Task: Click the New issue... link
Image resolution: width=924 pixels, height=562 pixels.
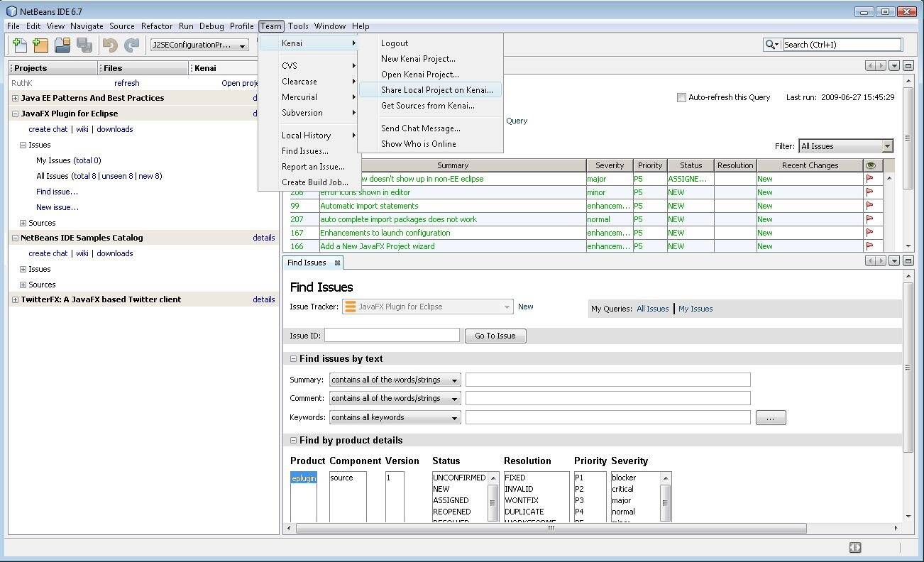Action: pyautogui.click(x=57, y=207)
